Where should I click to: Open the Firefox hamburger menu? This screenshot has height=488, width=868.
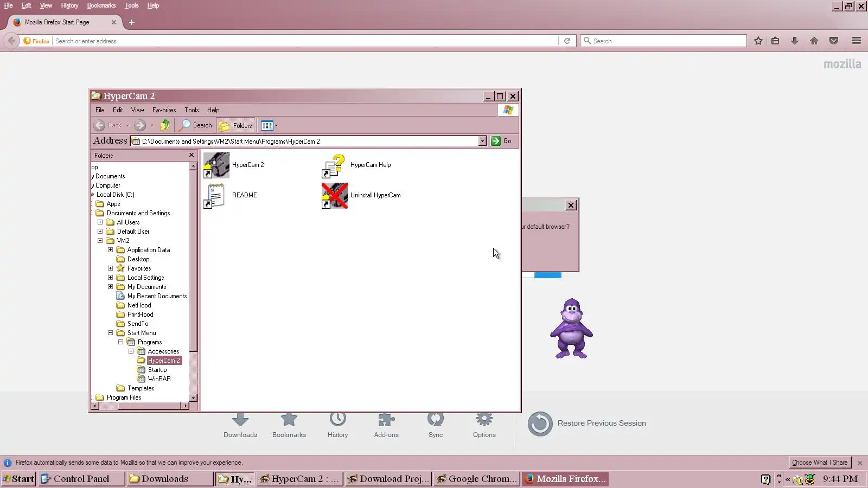(857, 41)
